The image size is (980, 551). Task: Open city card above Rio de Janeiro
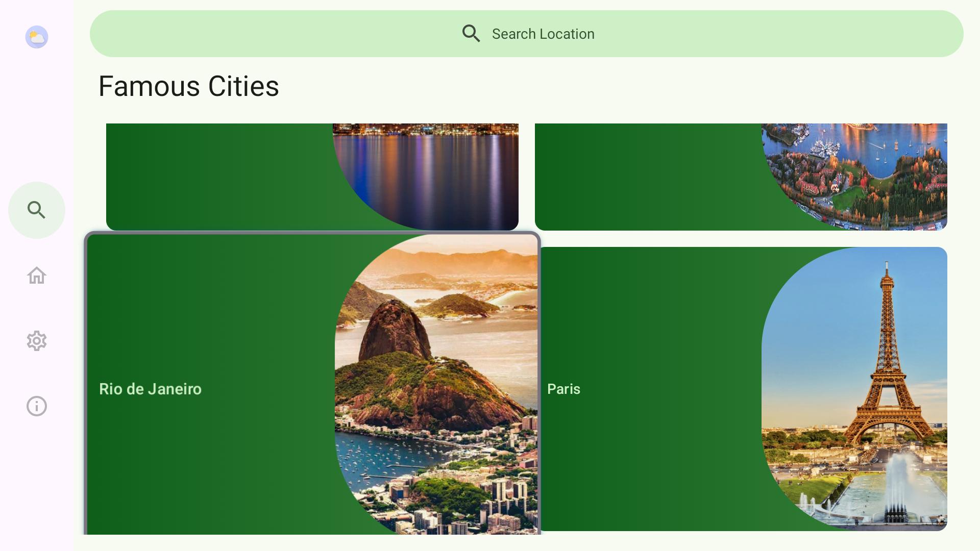(x=219, y=177)
